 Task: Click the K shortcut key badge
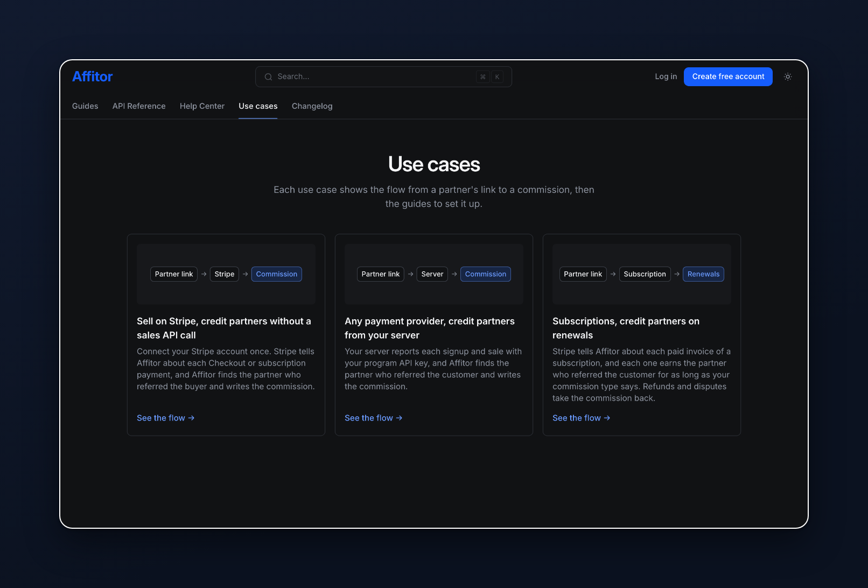(497, 77)
